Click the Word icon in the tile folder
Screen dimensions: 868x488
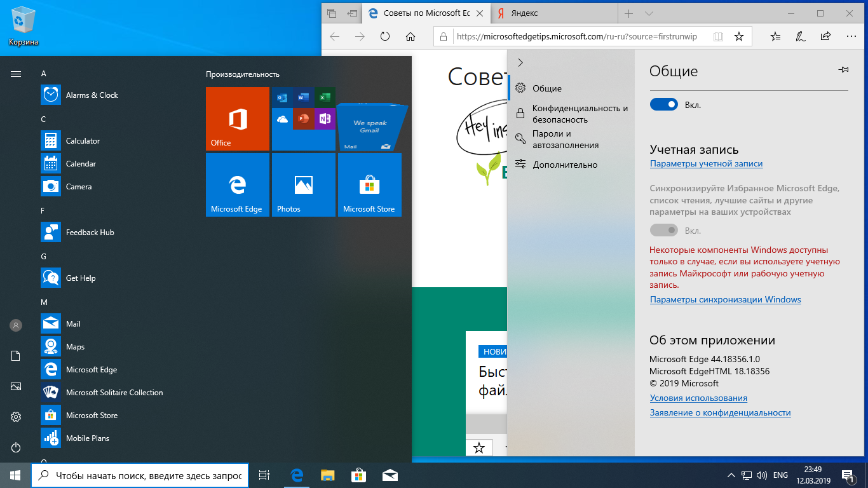(303, 97)
